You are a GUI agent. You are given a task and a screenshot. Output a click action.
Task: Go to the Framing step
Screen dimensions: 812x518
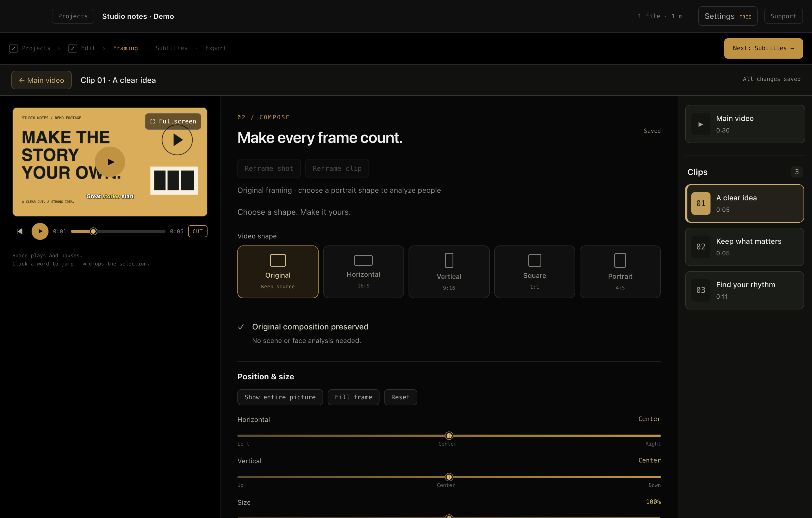pyautogui.click(x=125, y=48)
